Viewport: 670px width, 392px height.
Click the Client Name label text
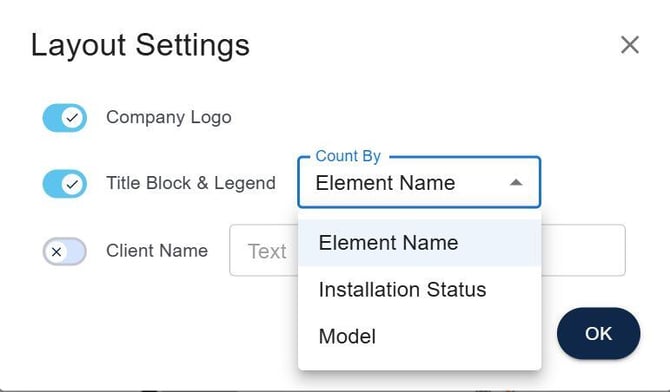[x=157, y=251]
